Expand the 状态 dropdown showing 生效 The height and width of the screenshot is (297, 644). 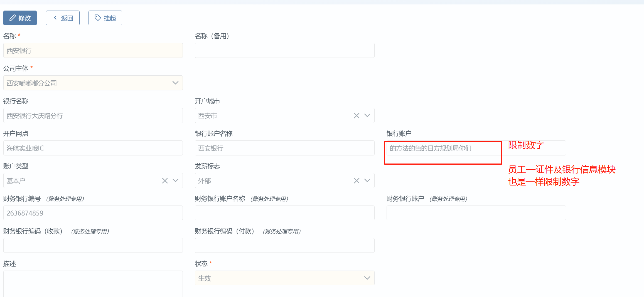[x=367, y=278]
